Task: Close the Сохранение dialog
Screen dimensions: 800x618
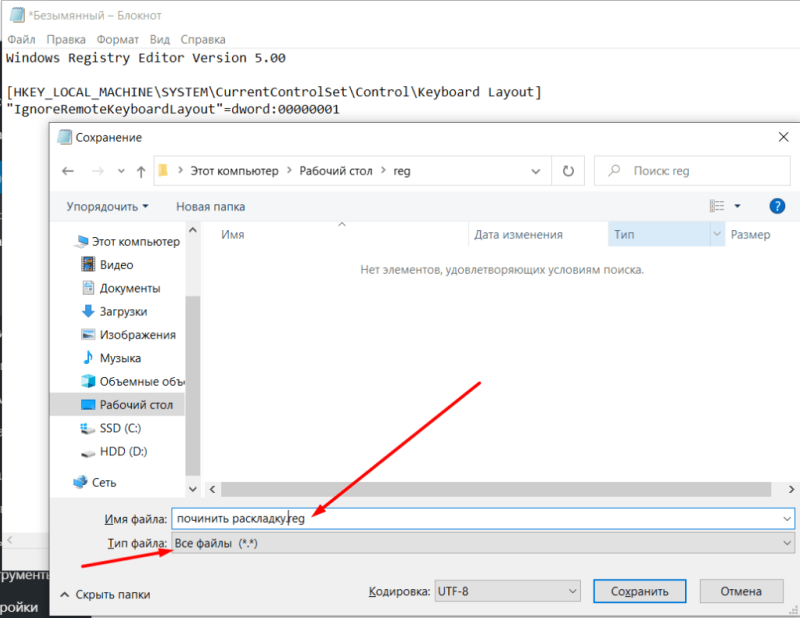Action: 784,137
